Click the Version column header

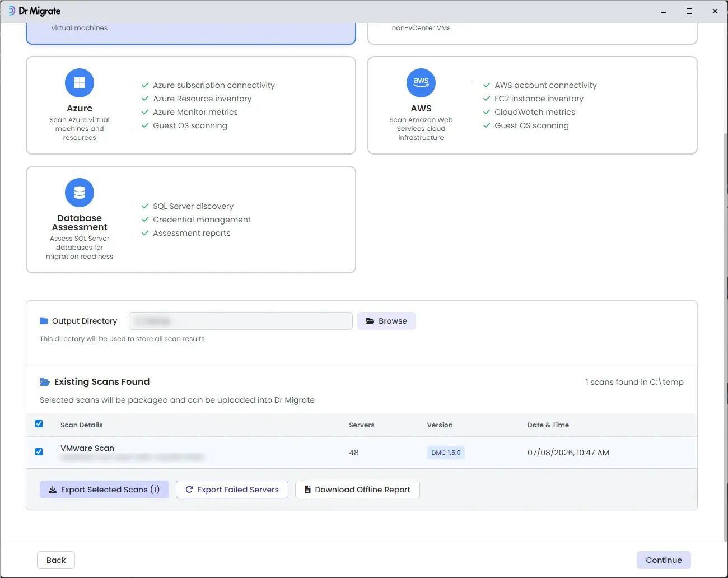pos(440,425)
